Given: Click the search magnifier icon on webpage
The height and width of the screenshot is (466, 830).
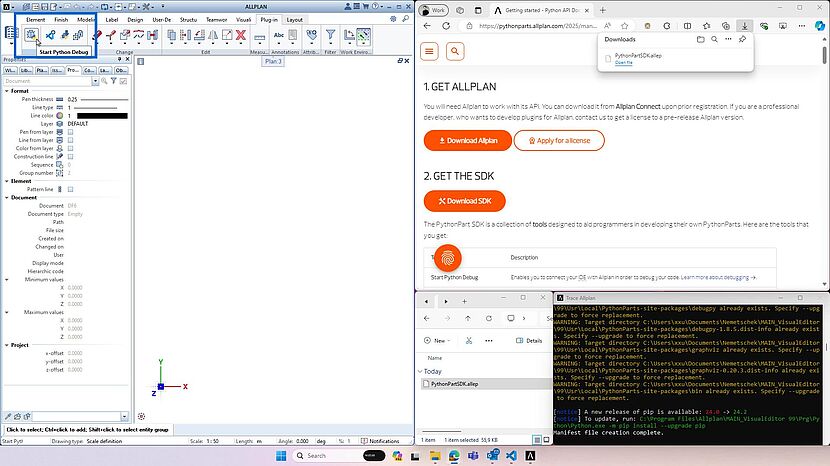Looking at the screenshot, I should pyautogui.click(x=455, y=51).
